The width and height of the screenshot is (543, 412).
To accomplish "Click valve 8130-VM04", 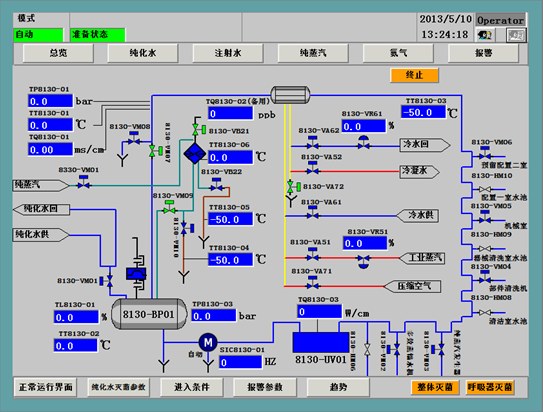I will (484, 278).
